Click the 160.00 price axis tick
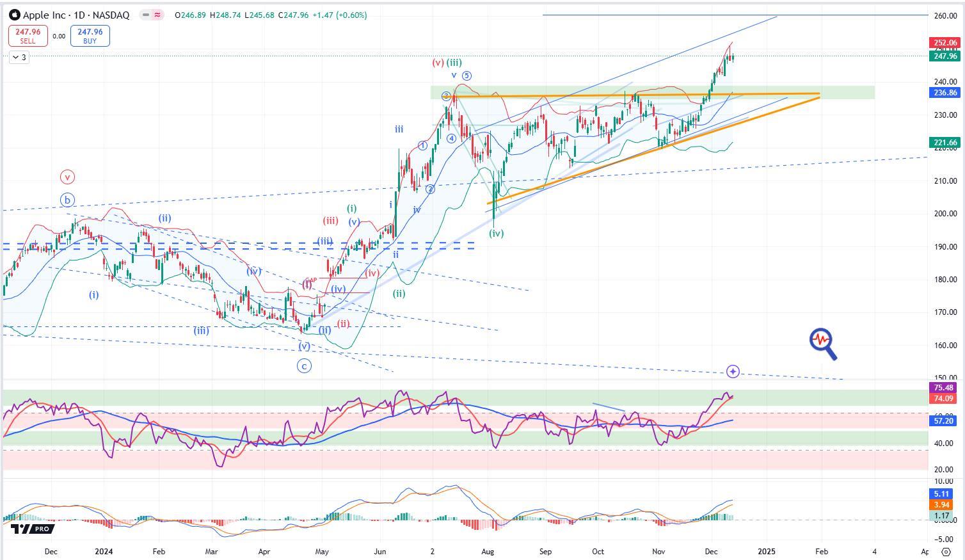The image size is (965, 560). [x=945, y=346]
